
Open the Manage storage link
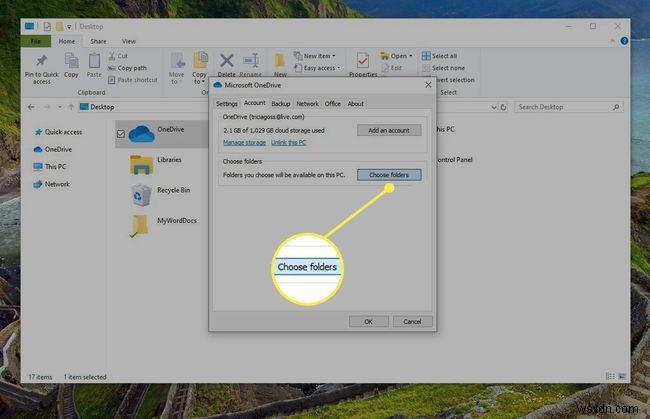[244, 143]
